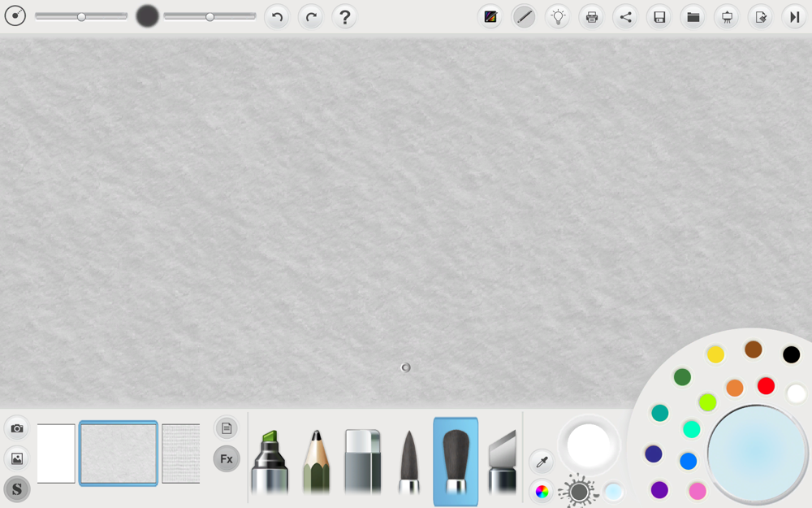Viewport: 812px width, 508px height.
Task: Click the undo arrow button
Action: coord(277,17)
